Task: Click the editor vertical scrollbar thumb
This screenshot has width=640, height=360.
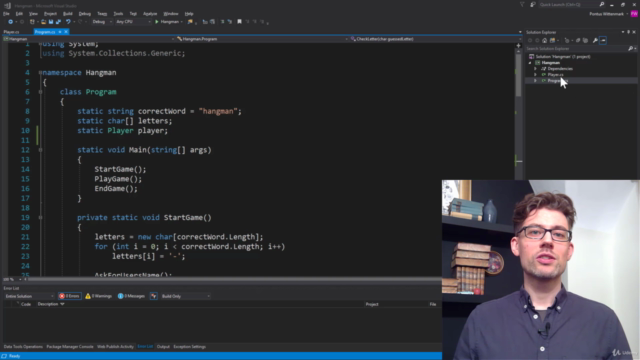Action: [518, 74]
